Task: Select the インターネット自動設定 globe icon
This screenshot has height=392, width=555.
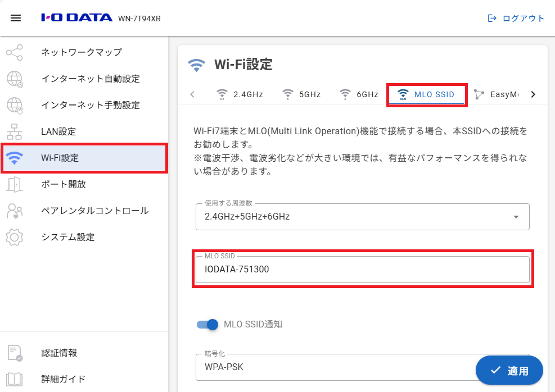Action: (x=14, y=79)
